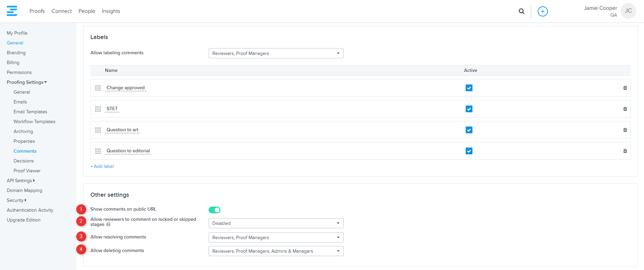This screenshot has height=270, width=644.
Task: Uncheck Active checkbox for STET
Action: point(469,109)
